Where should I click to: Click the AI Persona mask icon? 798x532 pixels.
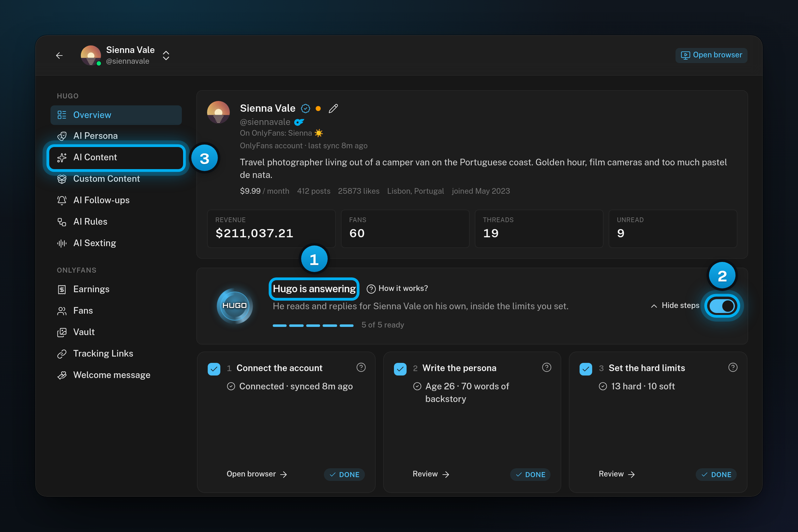pyautogui.click(x=62, y=136)
